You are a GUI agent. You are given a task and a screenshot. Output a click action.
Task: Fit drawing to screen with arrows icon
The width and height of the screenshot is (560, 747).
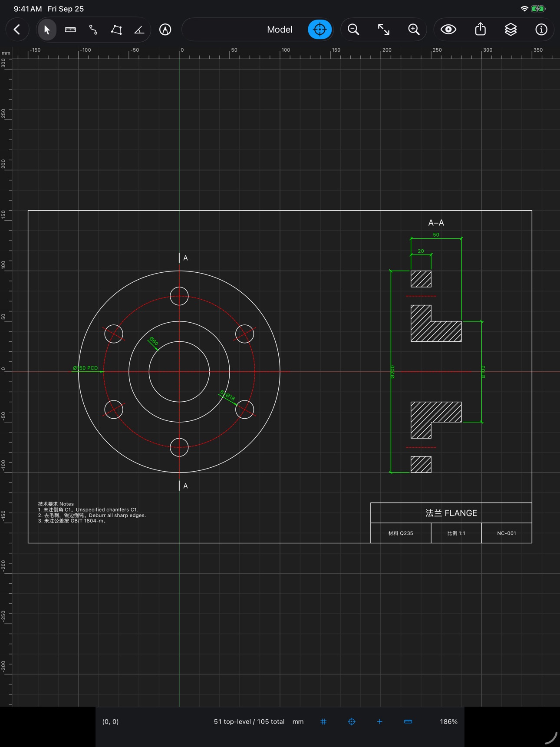(x=384, y=30)
